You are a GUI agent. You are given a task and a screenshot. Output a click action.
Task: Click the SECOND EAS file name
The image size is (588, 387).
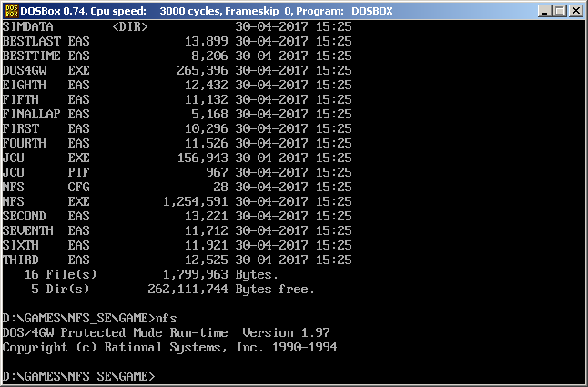[46, 217]
